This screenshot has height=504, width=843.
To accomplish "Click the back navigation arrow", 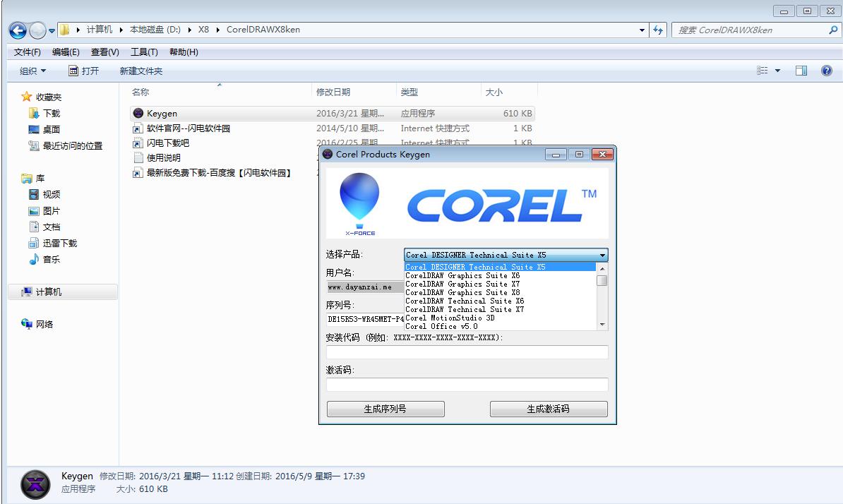I will (x=16, y=30).
